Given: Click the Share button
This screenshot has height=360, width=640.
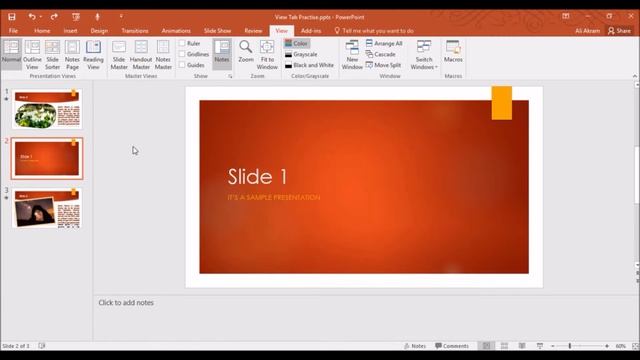Looking at the screenshot, I should tap(619, 31).
